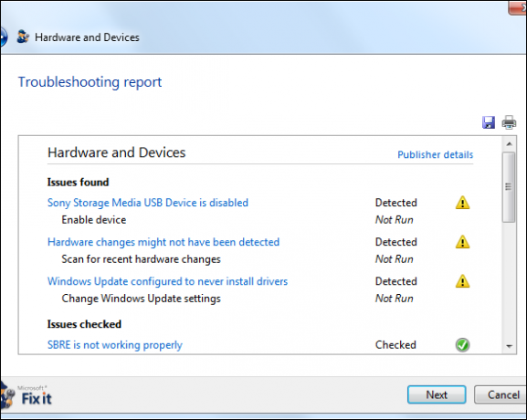Click the report's vertical scrollbar thumb
This screenshot has height=420, width=527.
(x=509, y=187)
